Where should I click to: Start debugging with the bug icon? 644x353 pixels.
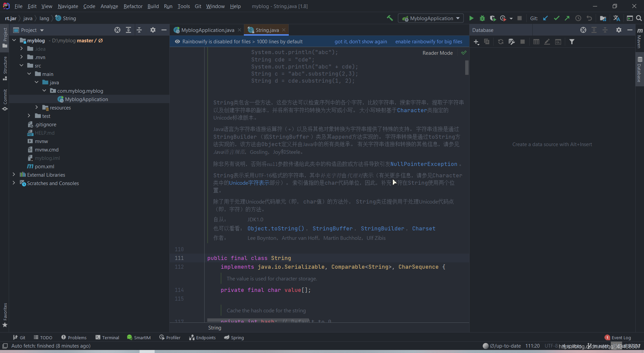point(482,18)
